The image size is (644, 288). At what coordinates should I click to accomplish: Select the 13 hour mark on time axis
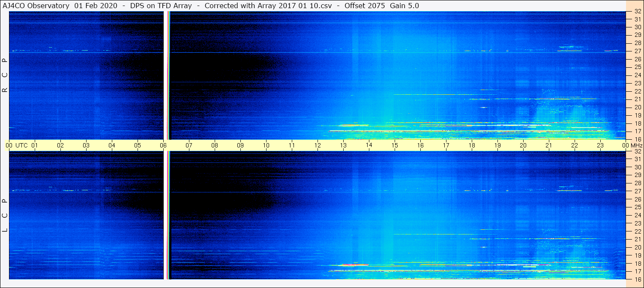tap(343, 145)
